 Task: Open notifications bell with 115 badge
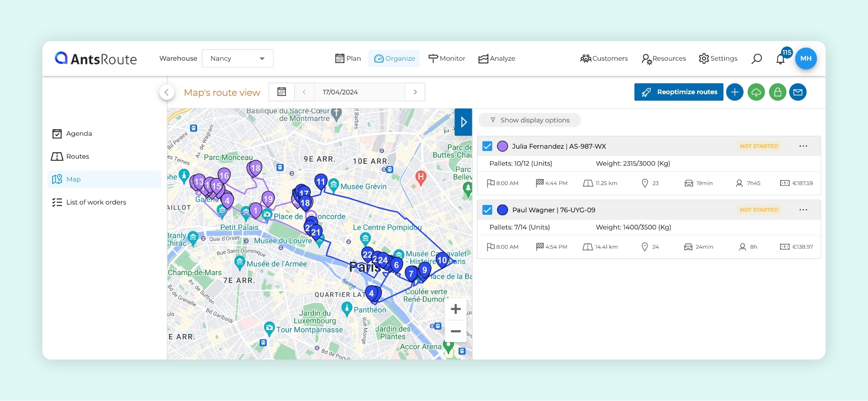[x=781, y=59]
